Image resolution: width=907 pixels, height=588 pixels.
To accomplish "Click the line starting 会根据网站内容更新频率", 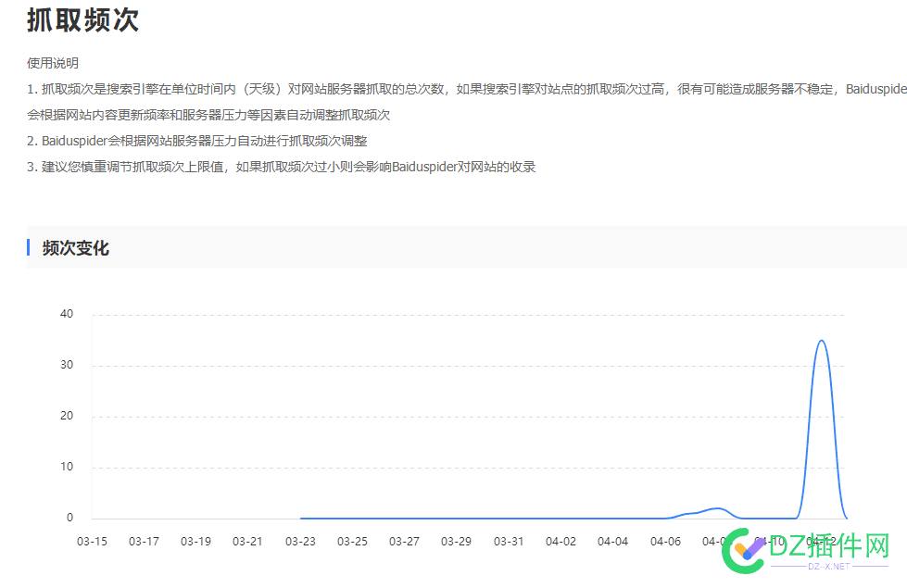I will click(208, 115).
